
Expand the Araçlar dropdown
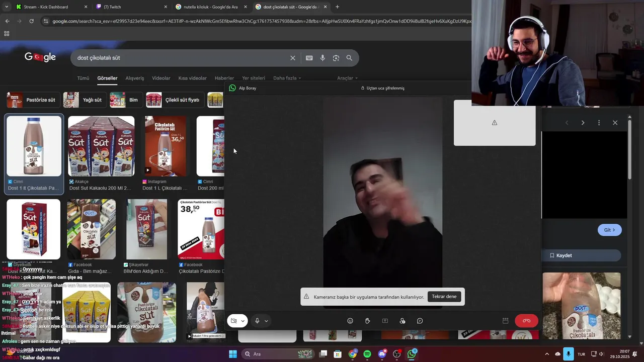tap(347, 78)
